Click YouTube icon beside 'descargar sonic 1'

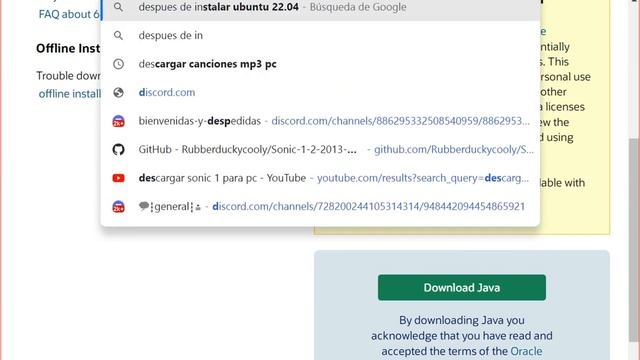pyautogui.click(x=118, y=178)
